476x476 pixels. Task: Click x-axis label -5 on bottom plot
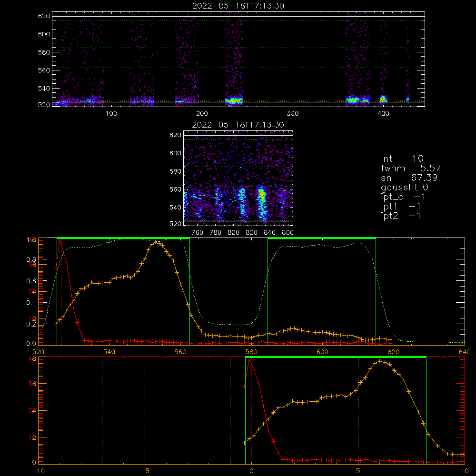click(x=145, y=471)
